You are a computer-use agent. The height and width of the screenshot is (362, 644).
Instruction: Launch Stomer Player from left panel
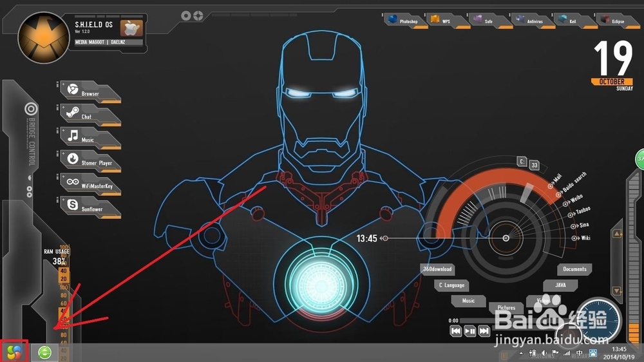tap(90, 160)
